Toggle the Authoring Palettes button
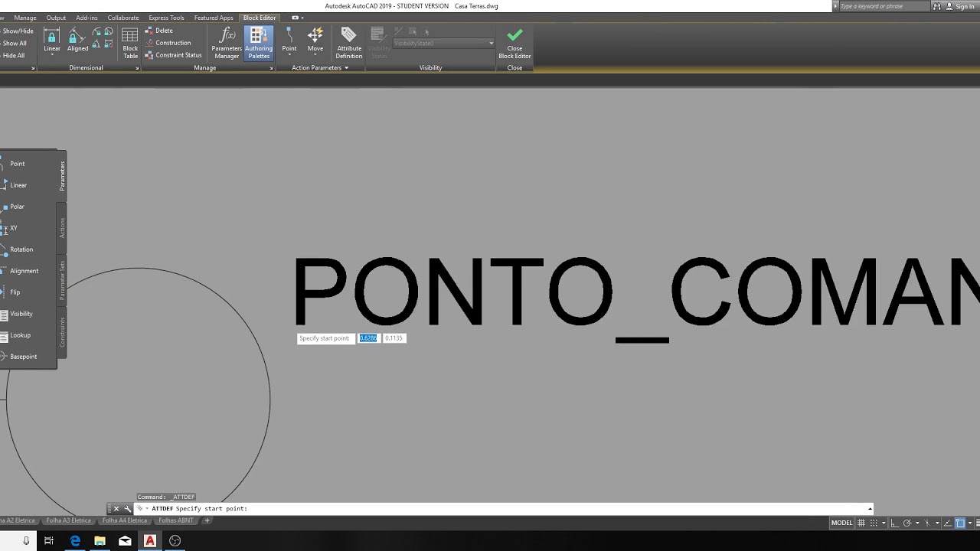 (259, 43)
